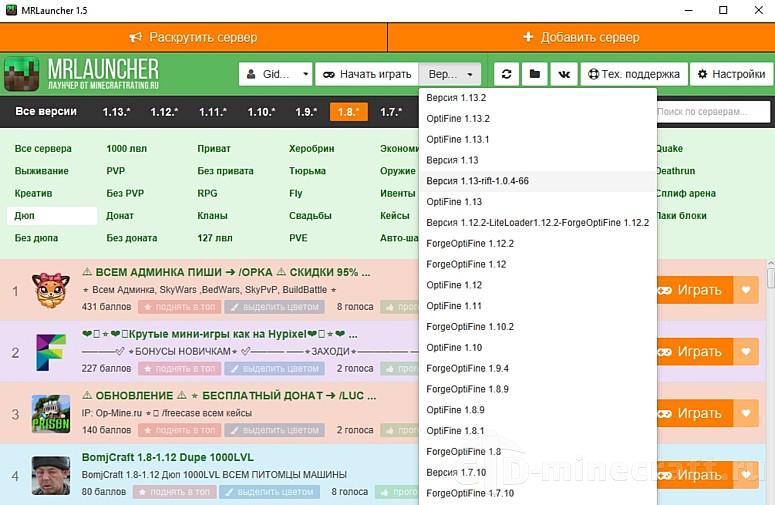Viewport: 775px width, 505px height.
Task: Click the colorful F server avatar
Action: click(x=51, y=352)
